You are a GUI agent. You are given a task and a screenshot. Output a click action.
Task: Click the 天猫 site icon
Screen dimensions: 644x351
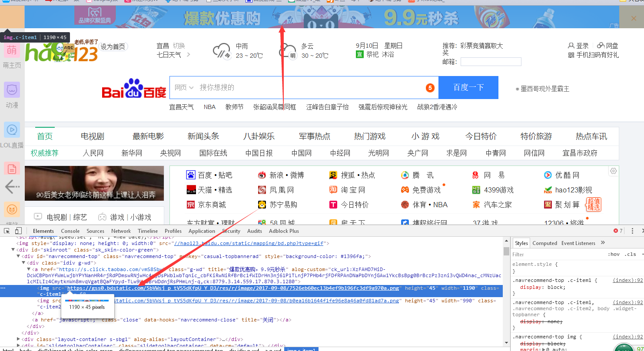191,190
